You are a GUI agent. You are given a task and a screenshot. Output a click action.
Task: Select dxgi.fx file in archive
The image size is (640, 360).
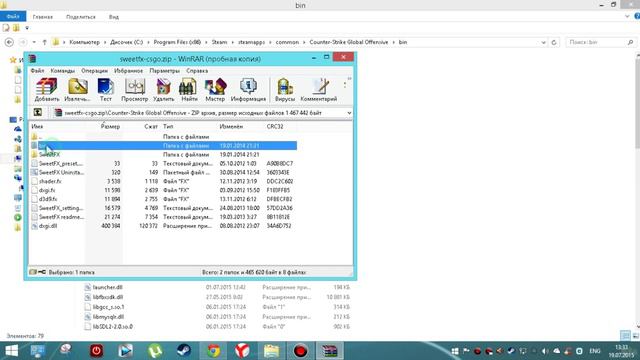[x=163, y=190]
